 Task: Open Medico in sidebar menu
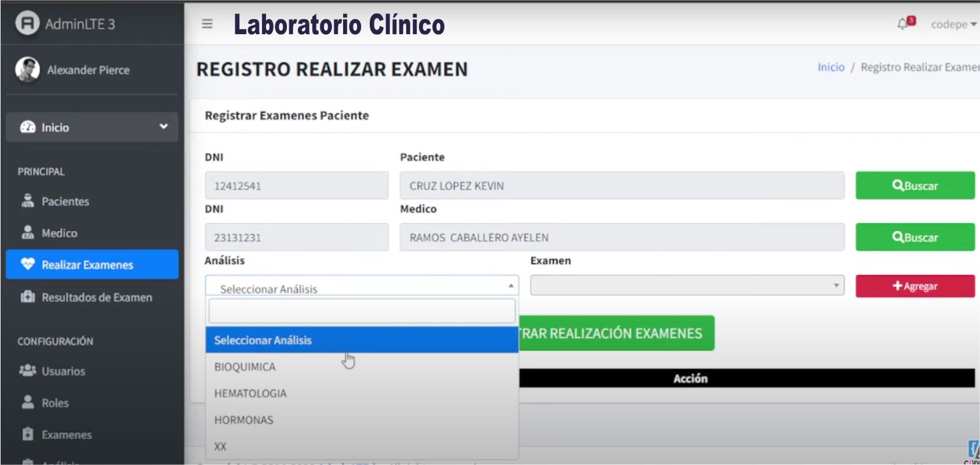pyautogui.click(x=59, y=233)
